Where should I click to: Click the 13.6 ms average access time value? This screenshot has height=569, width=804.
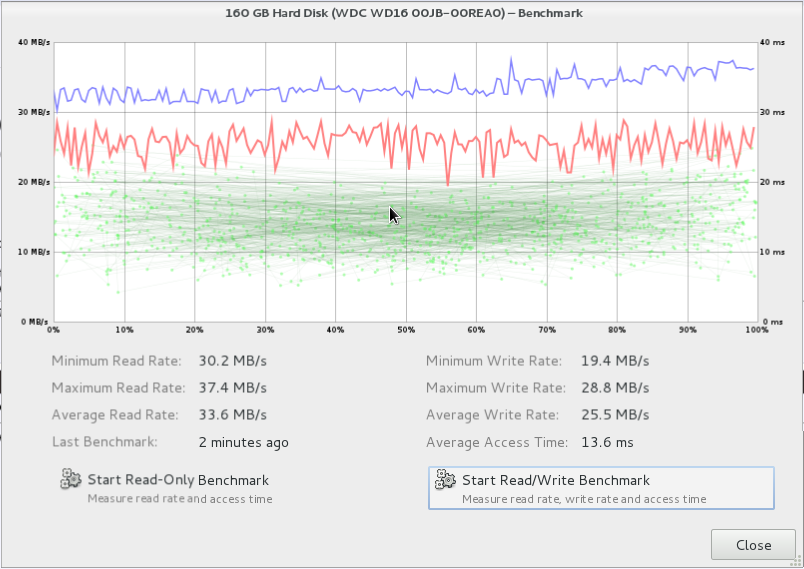point(607,442)
